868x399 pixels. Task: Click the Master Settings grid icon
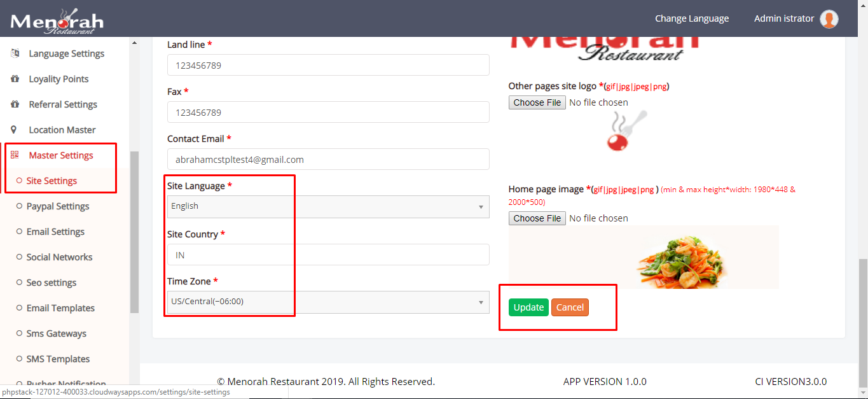pos(15,155)
